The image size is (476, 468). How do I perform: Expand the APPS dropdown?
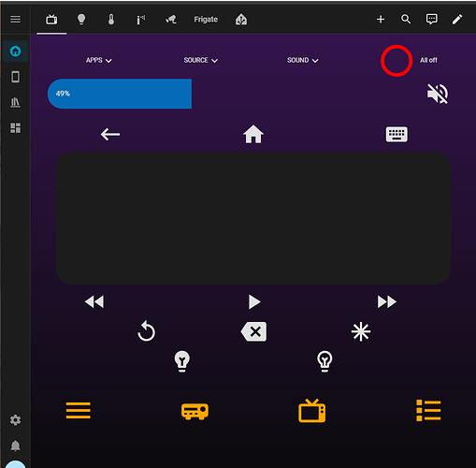pos(99,60)
